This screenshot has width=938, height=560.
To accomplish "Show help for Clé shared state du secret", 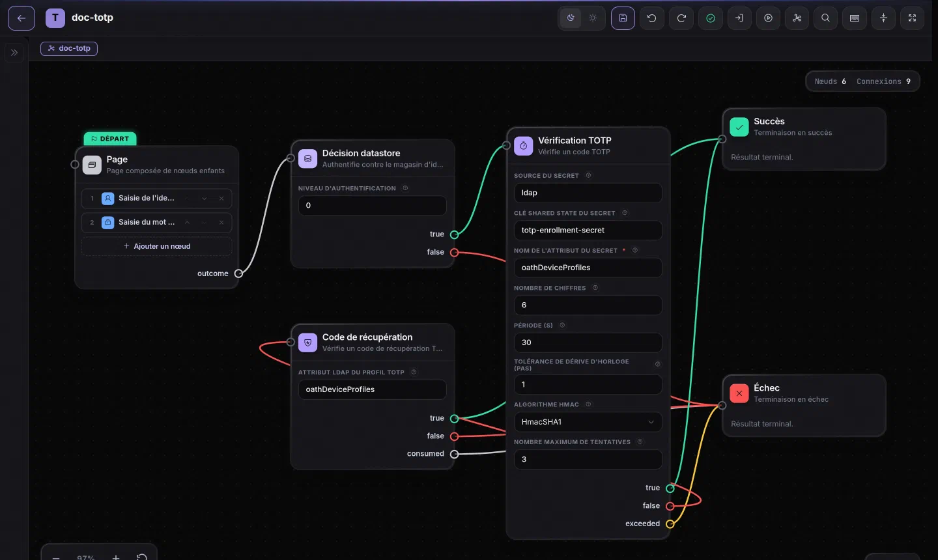I will pyautogui.click(x=625, y=213).
